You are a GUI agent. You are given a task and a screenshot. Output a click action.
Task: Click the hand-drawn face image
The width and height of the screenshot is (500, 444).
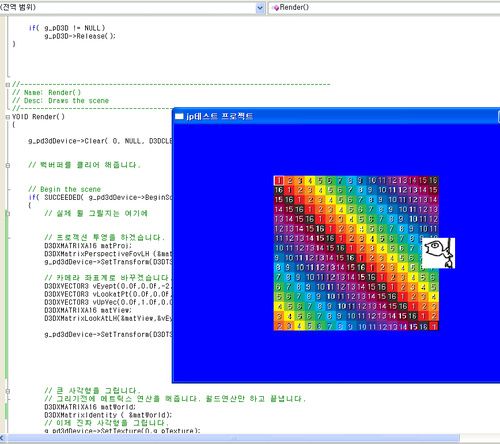(x=438, y=253)
